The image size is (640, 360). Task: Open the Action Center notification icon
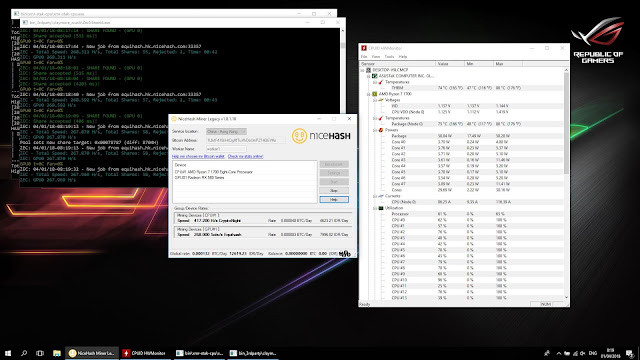click(x=629, y=353)
